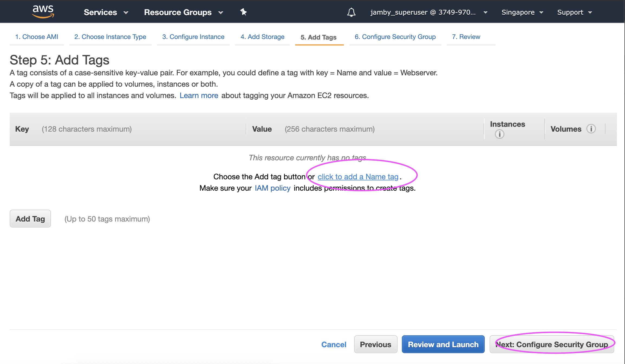Go to the Choose AMI step tab
The height and width of the screenshot is (364, 625).
click(37, 37)
